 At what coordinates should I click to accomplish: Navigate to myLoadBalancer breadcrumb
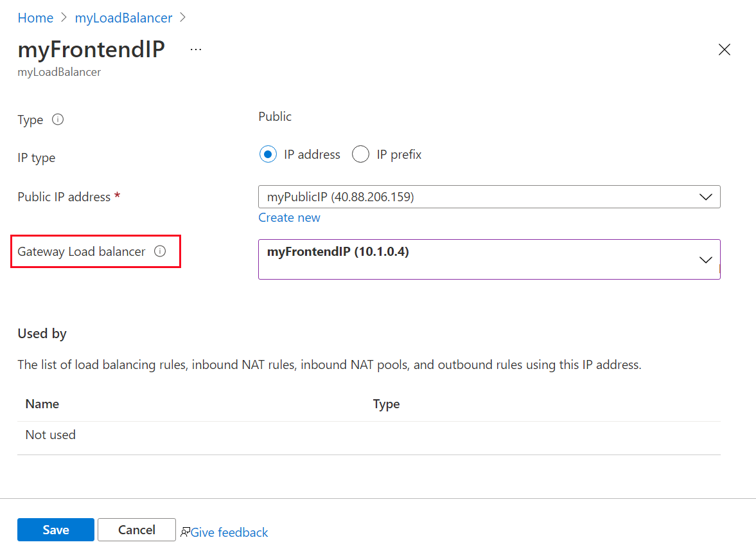tap(123, 18)
